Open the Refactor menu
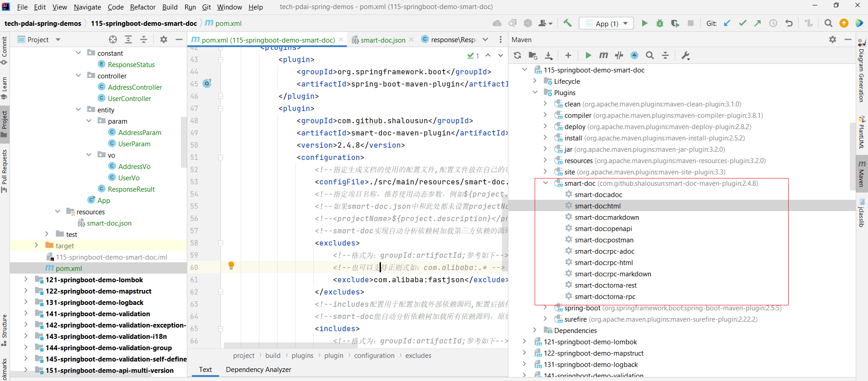This screenshot has height=381, width=868. click(142, 7)
